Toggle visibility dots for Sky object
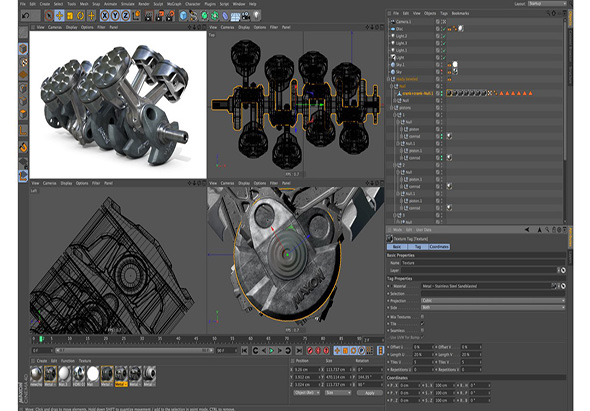Viewport: 590px width, 411px height. [x=442, y=72]
